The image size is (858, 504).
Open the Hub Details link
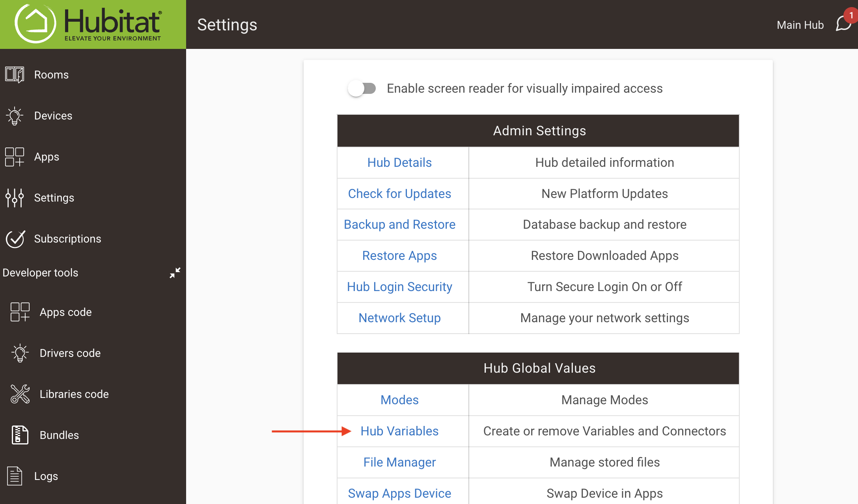pos(399,162)
